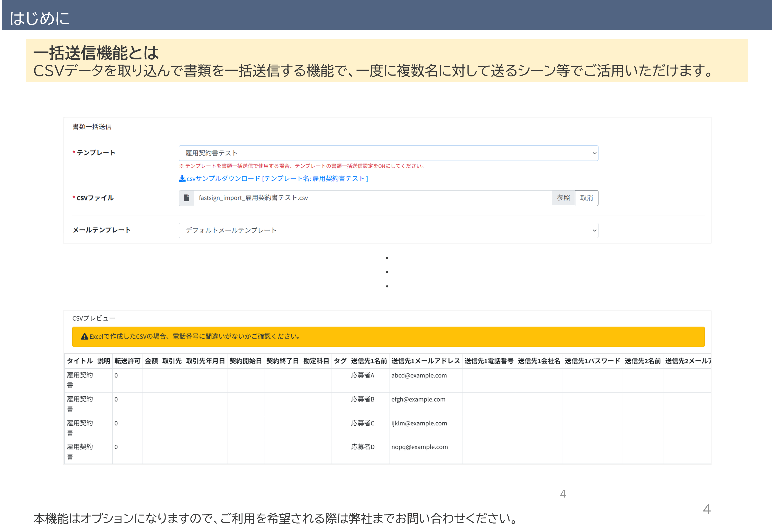Click abcd@example.com cell
Viewport: 772px width, 532px height.
click(x=419, y=376)
